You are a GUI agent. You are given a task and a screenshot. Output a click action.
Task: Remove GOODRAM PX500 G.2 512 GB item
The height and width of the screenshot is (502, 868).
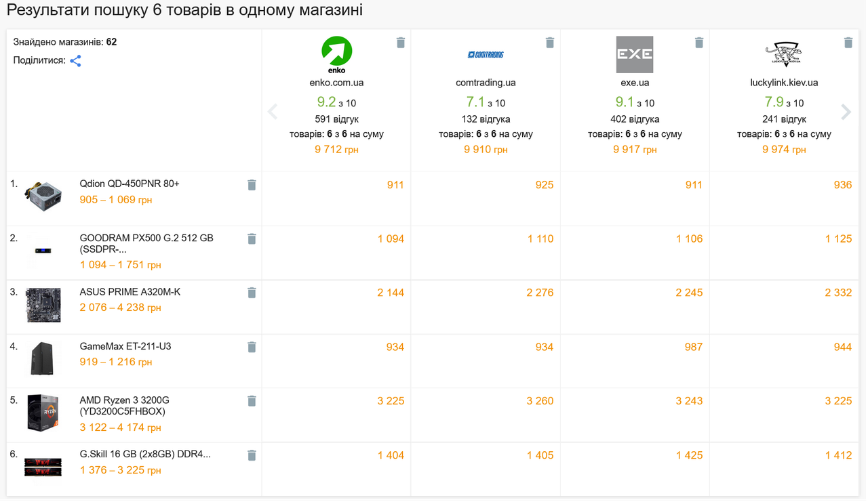click(x=252, y=239)
